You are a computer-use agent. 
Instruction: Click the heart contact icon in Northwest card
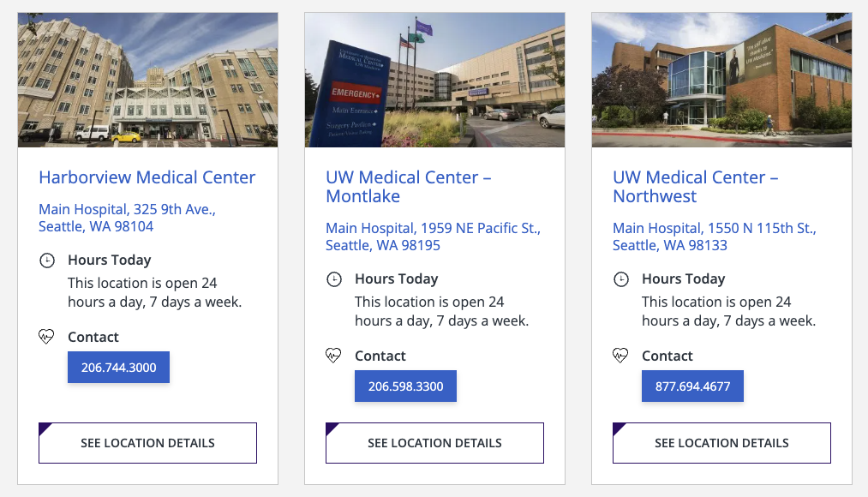(621, 356)
